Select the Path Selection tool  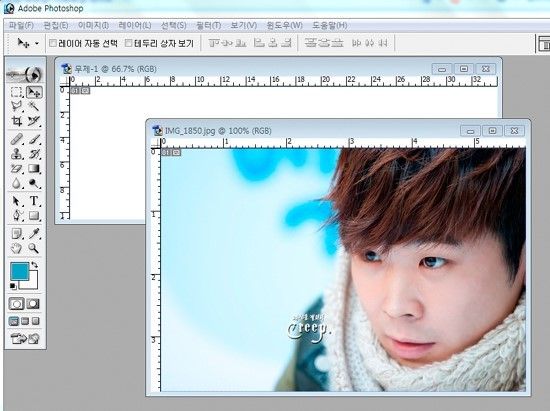pos(16,201)
